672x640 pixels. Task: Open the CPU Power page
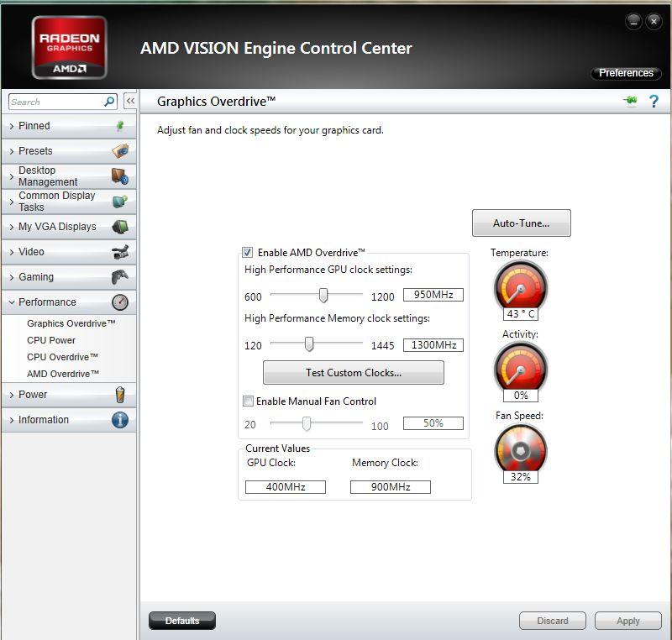pos(51,340)
